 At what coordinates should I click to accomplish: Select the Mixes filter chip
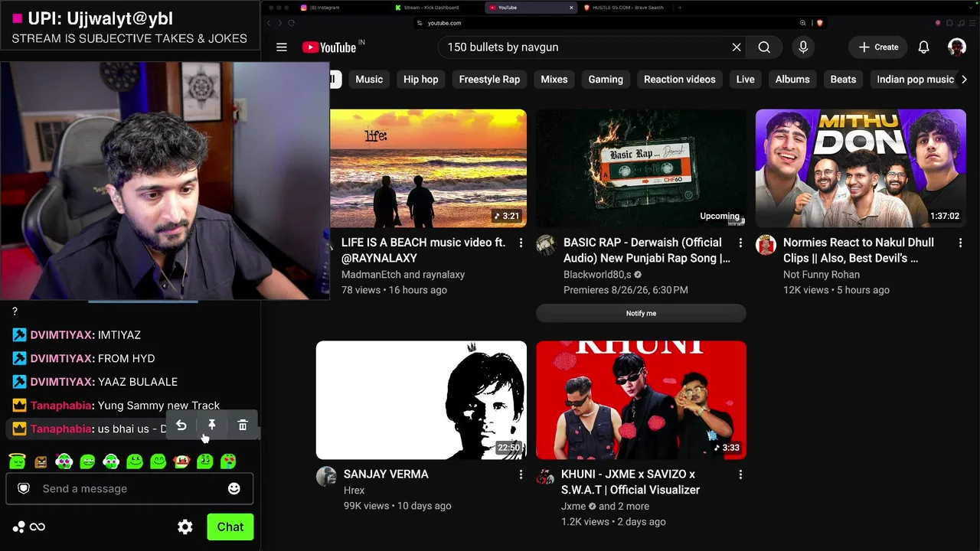554,80
